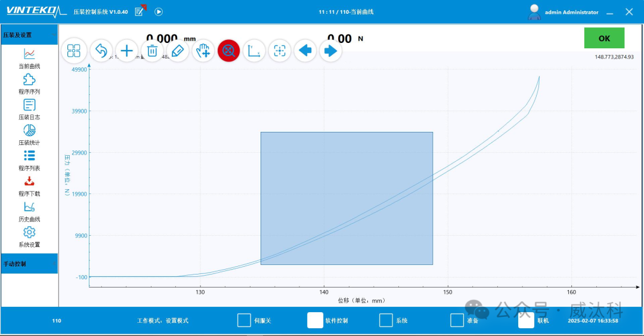The width and height of the screenshot is (644, 336).
Task: Click the 160 X-axis tick label
Action: pos(571,292)
